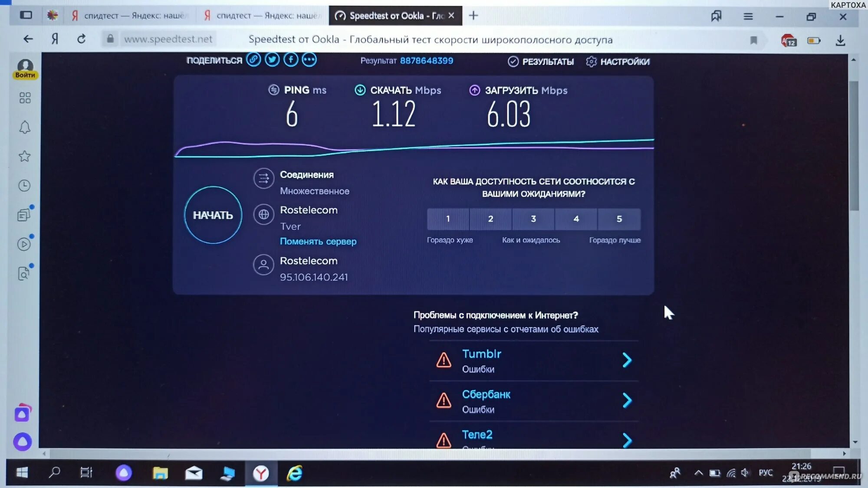Click the user provider icon next to Rostelecom IP
Screen dimensions: 868x488
263,265
